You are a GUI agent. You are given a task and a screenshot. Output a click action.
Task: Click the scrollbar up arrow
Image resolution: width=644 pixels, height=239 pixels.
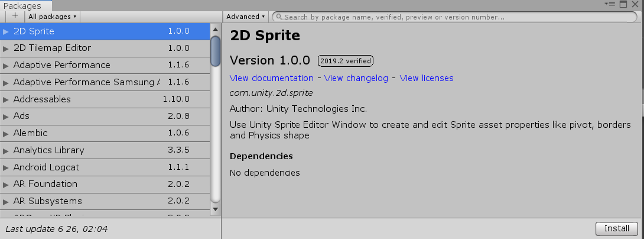[215, 29]
